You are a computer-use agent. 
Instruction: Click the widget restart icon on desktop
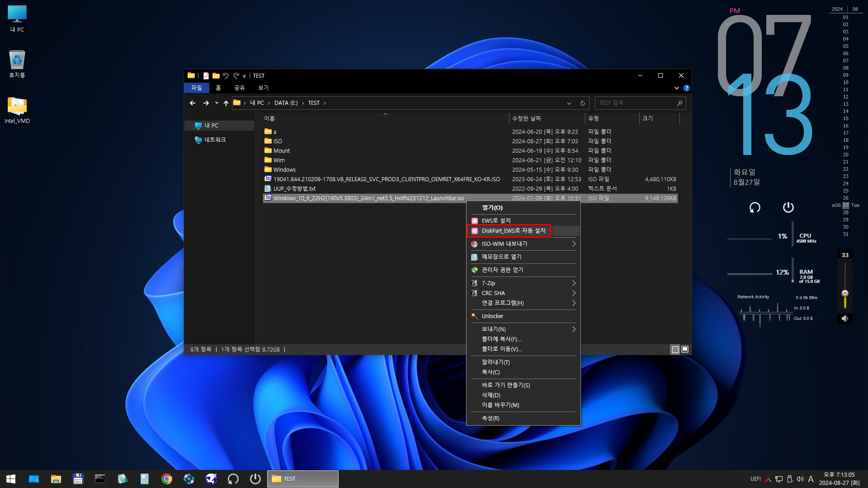[x=755, y=207]
